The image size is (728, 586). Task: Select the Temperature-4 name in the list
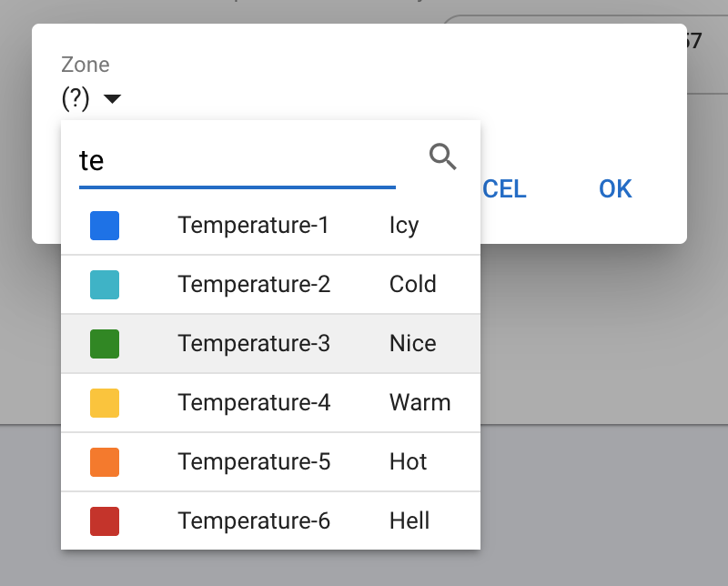(x=253, y=402)
